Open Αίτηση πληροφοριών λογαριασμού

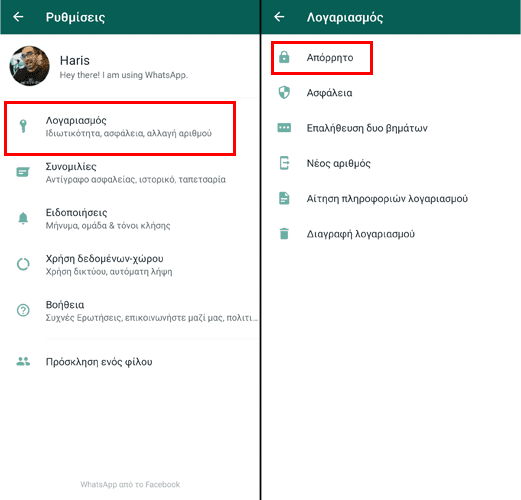pyautogui.click(x=391, y=199)
